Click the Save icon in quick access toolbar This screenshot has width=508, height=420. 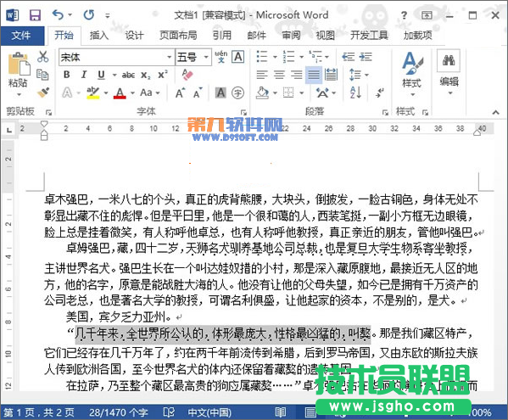(35, 15)
